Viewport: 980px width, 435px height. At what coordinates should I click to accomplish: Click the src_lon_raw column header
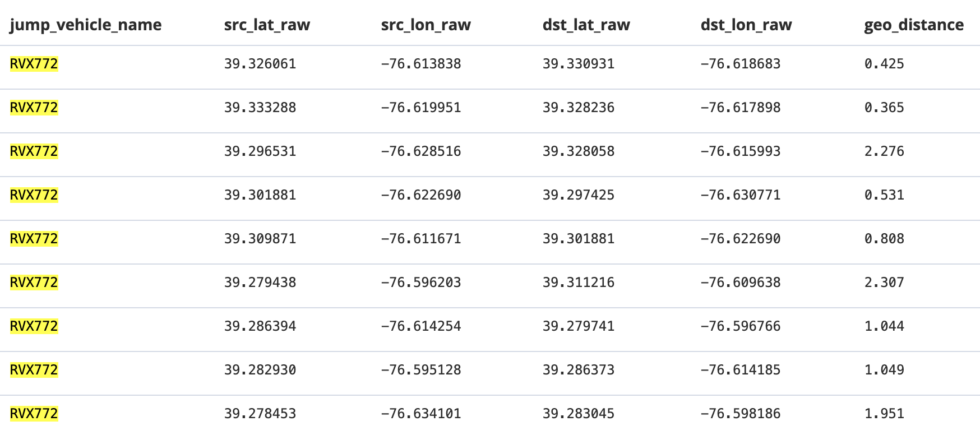(426, 25)
